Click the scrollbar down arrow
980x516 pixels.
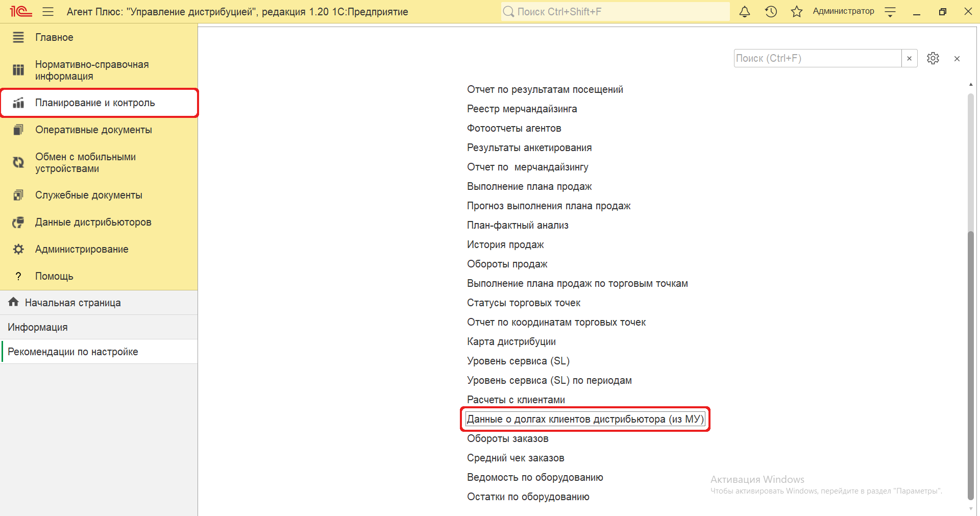click(971, 508)
